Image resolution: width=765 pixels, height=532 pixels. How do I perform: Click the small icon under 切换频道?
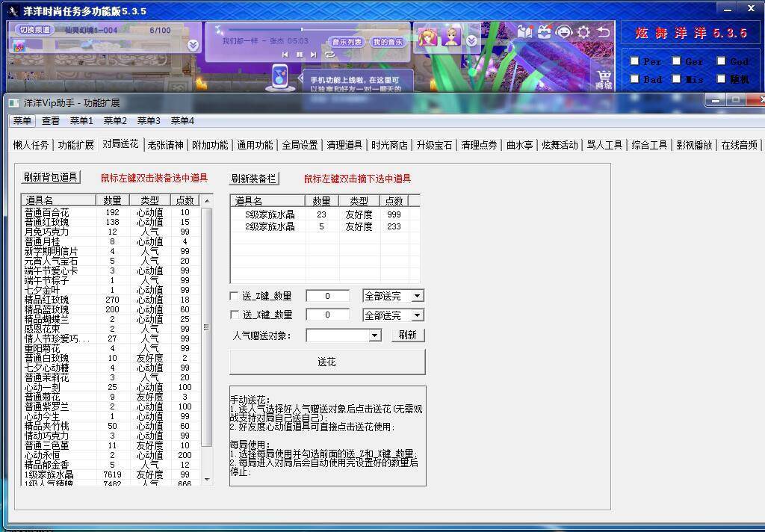18,46
